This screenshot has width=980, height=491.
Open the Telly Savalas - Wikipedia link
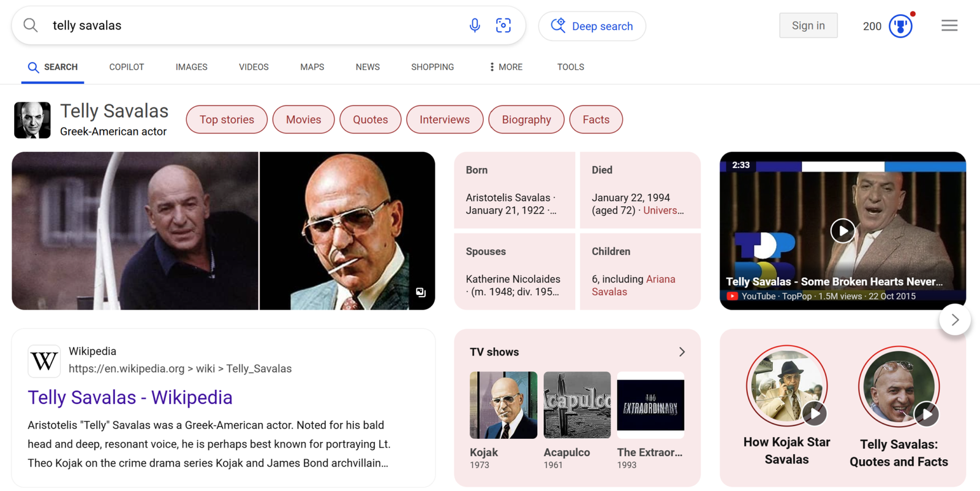tap(130, 397)
